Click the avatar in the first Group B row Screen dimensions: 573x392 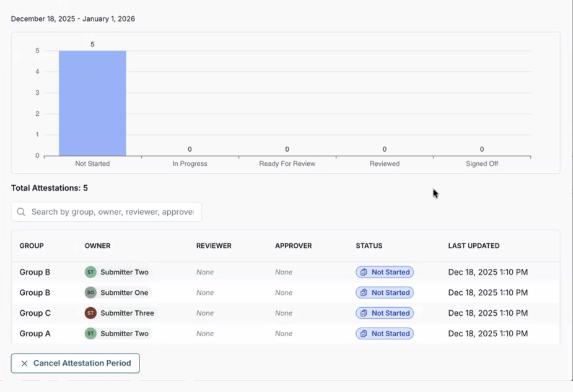point(90,272)
